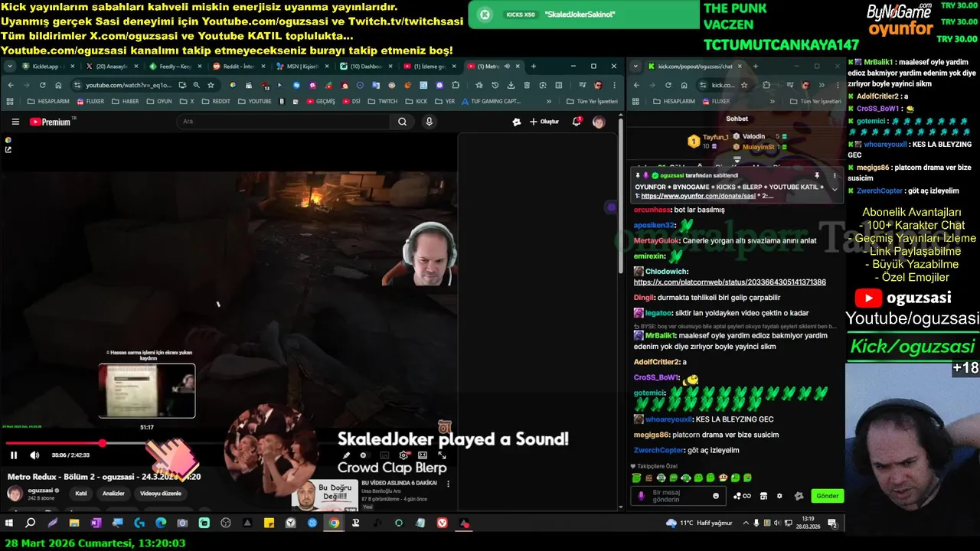Screen dimensions: 980x551
Task: Open the weather '11°C Hafif yağmur' widget
Action: pos(700,523)
